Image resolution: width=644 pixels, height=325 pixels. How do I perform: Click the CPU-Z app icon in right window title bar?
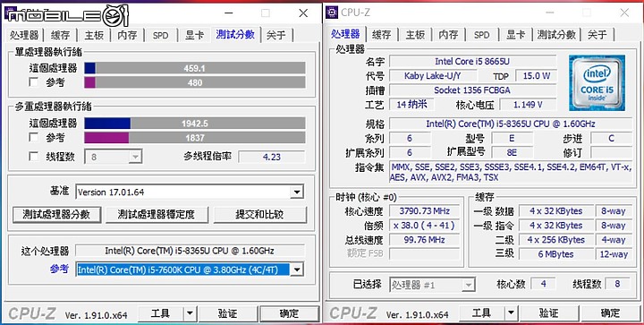(x=332, y=13)
